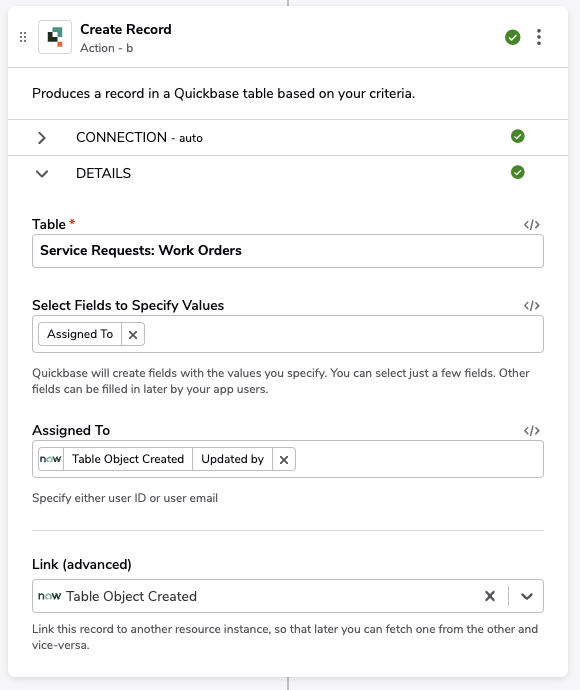Click the Assigned To chip label
The image size is (580, 690).
click(80, 334)
